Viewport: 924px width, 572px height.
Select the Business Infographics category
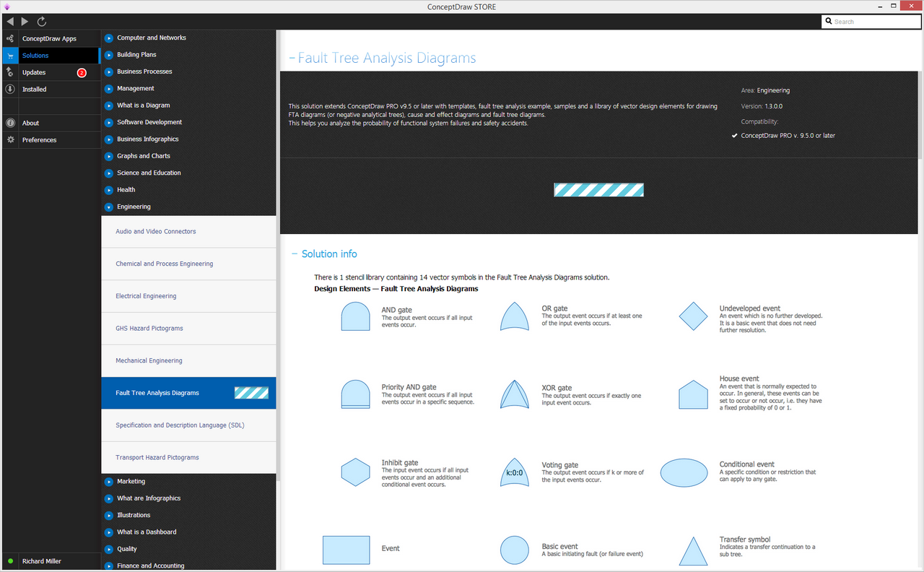(148, 139)
